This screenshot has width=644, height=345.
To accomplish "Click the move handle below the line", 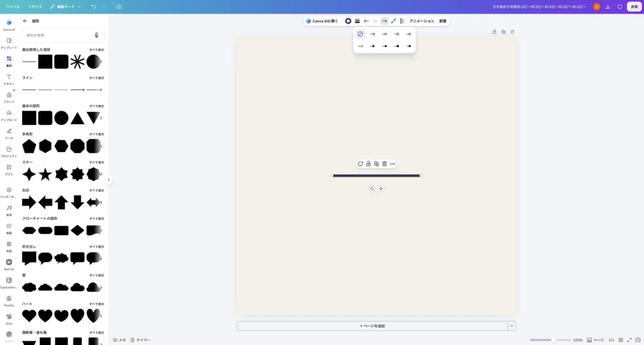I will (380, 189).
